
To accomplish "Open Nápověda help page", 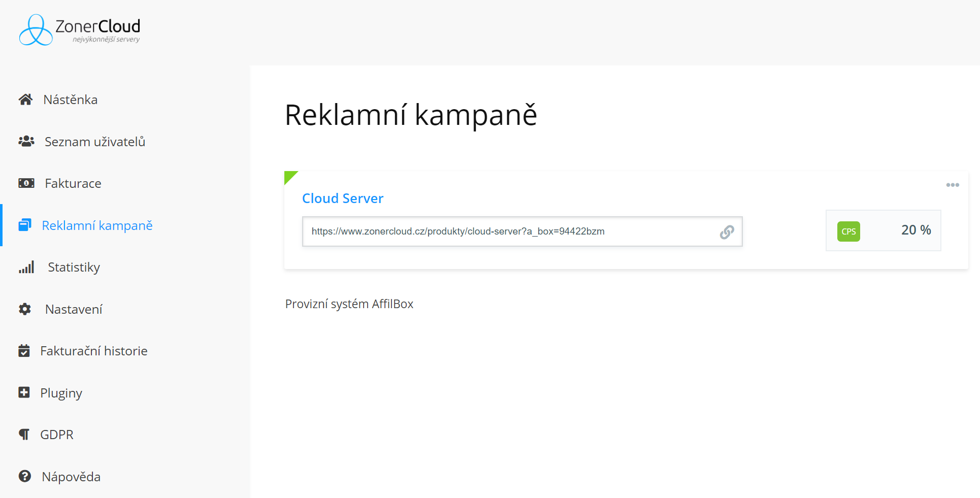I will [x=71, y=477].
